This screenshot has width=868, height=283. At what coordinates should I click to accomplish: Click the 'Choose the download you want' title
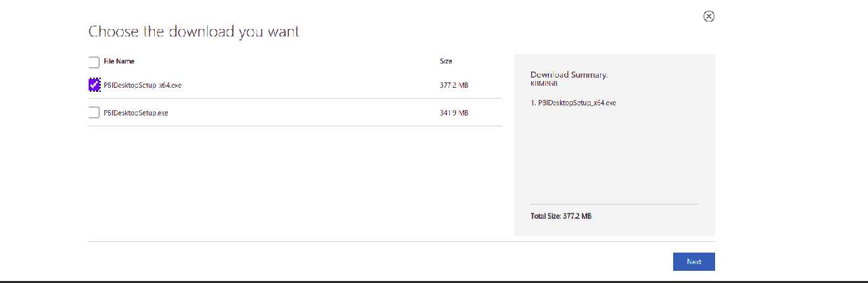click(x=194, y=31)
